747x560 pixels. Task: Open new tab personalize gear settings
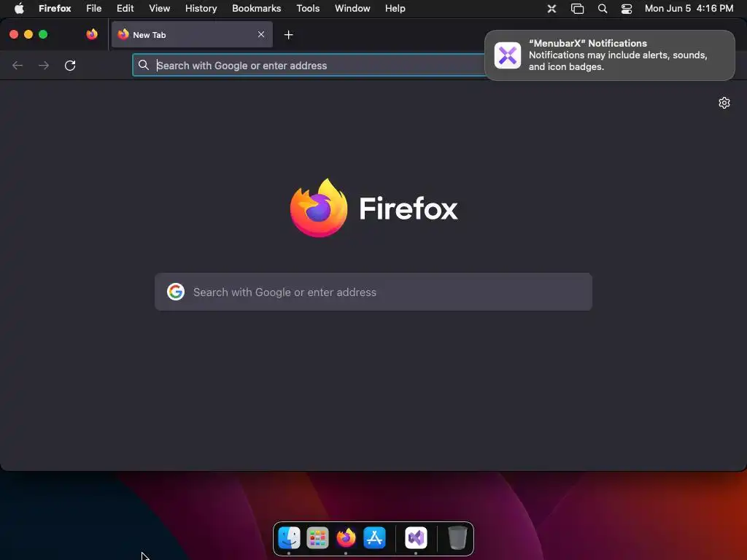(724, 103)
